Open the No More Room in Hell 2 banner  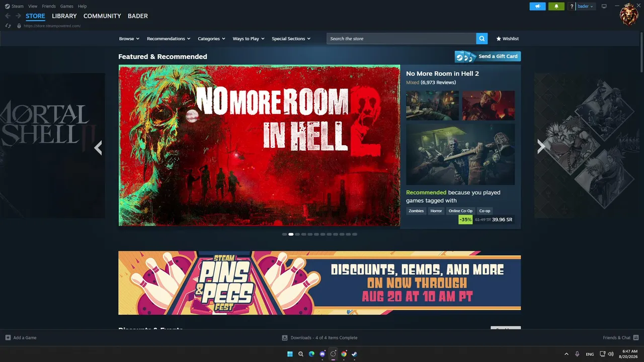point(259,145)
